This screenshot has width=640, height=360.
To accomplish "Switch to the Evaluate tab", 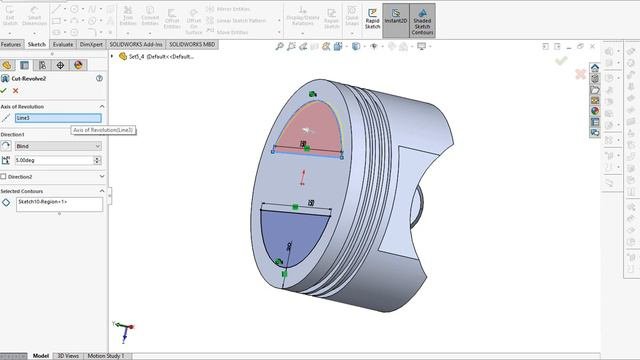I will [63, 44].
